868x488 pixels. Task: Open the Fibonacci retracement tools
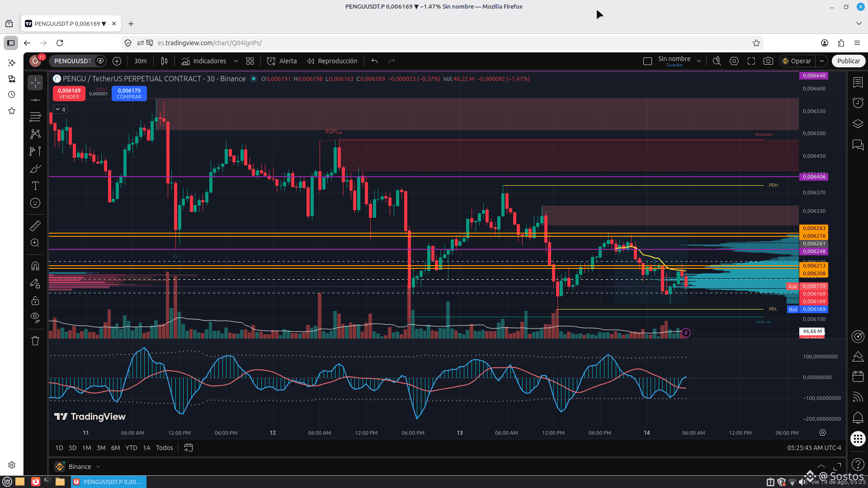pos(35,117)
